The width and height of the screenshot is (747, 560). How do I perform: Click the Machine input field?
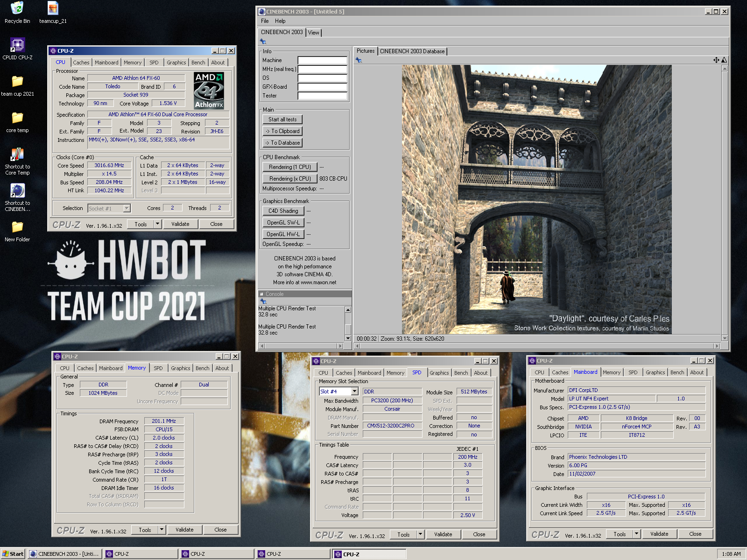323,60
